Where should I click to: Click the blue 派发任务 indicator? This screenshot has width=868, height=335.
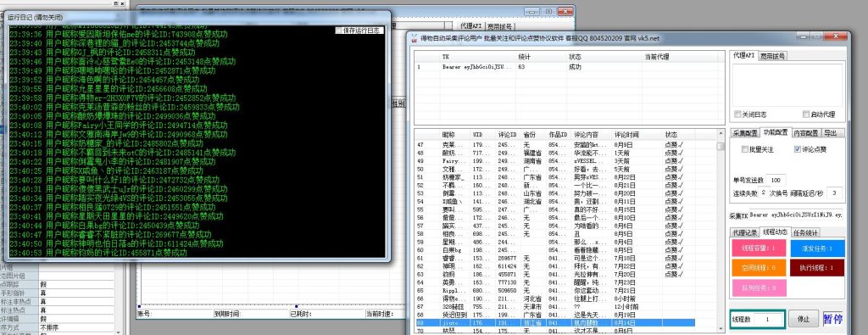(x=817, y=248)
